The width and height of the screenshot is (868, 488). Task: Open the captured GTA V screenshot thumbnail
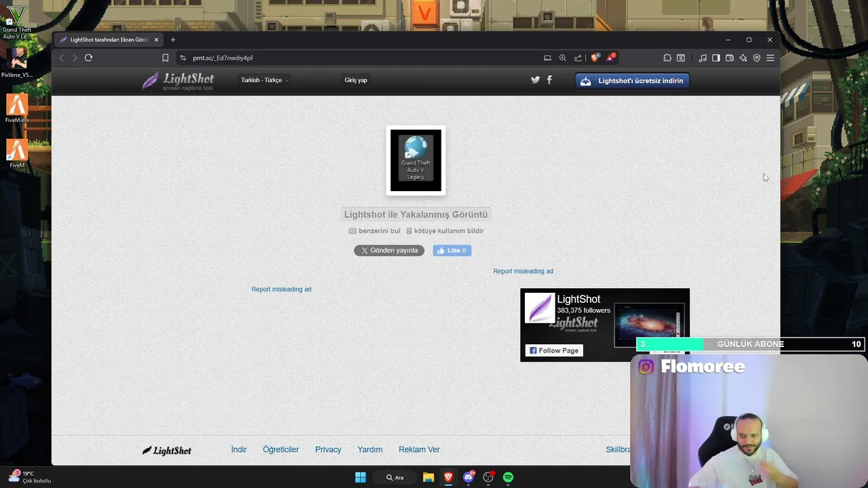[416, 161]
